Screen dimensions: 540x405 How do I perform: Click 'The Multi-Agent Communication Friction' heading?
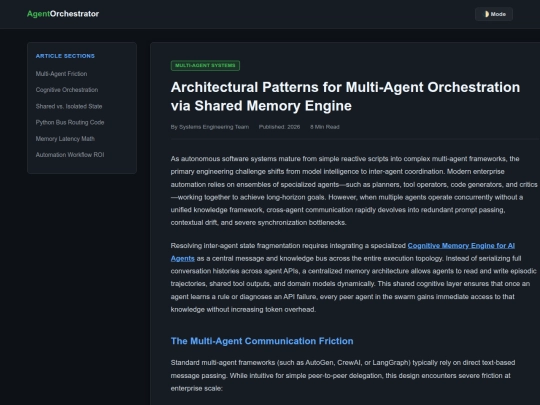[262, 341]
